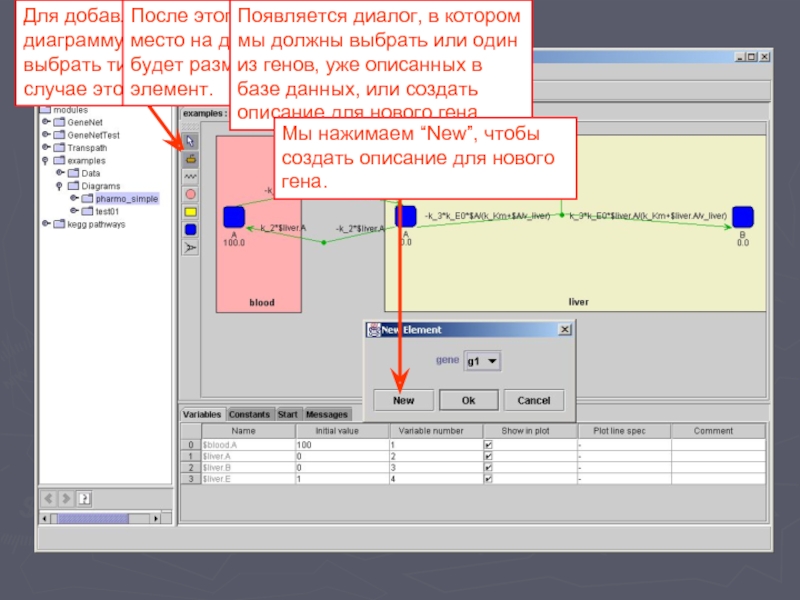Toggle Show in plot for $liver.A

click(488, 456)
